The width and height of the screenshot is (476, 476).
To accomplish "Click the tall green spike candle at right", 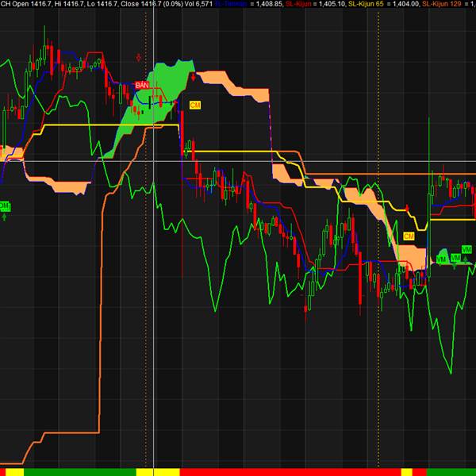I will pos(429,197).
